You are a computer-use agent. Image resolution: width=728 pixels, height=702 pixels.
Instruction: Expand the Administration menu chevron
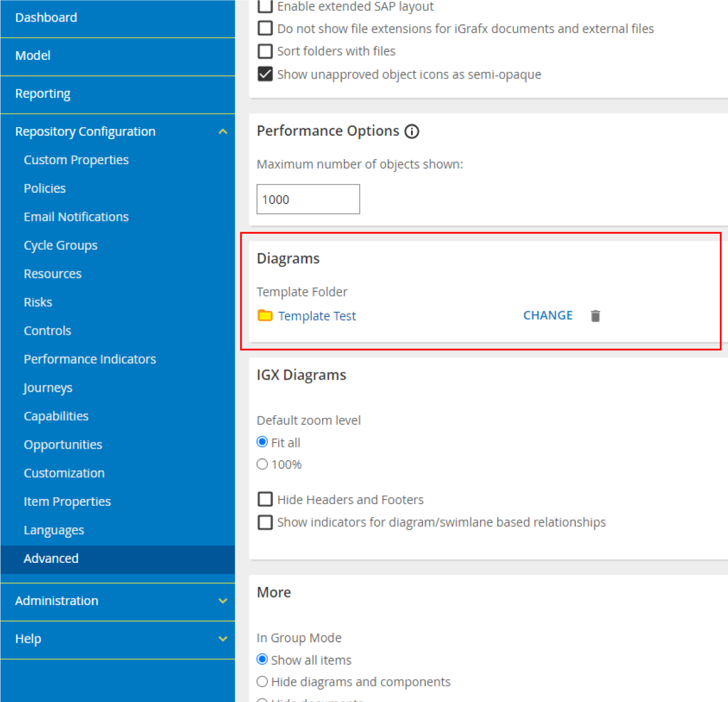[222, 601]
